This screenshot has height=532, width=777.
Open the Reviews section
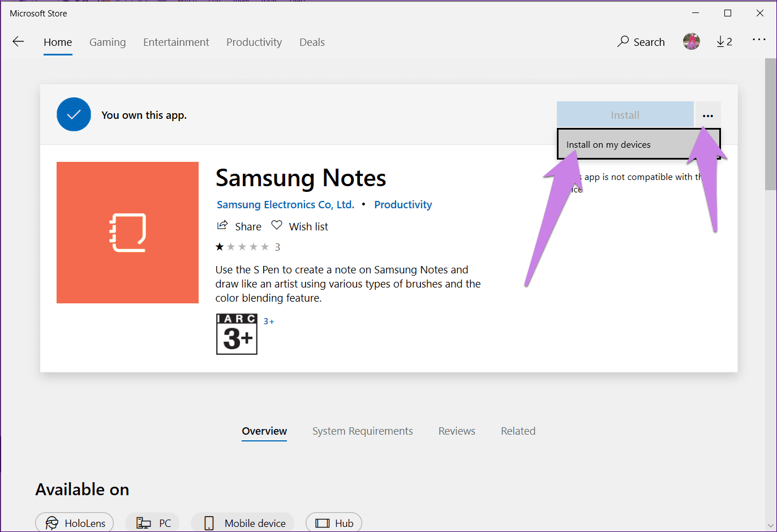coord(457,431)
